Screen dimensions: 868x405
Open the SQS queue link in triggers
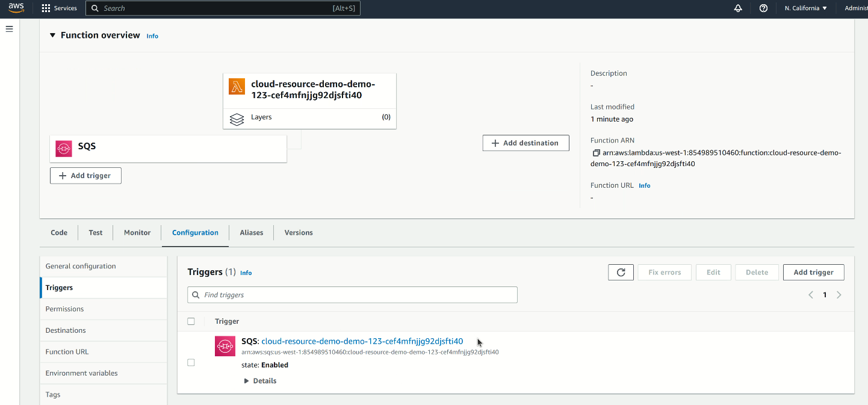[x=362, y=341]
